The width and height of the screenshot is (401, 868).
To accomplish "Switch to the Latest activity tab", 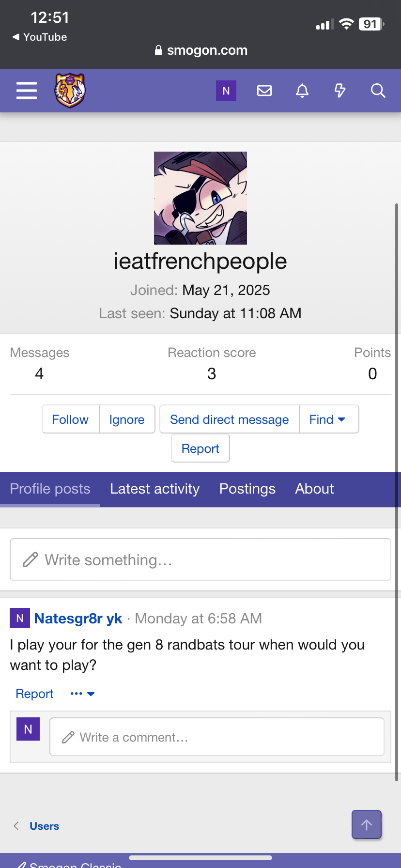I will [154, 489].
